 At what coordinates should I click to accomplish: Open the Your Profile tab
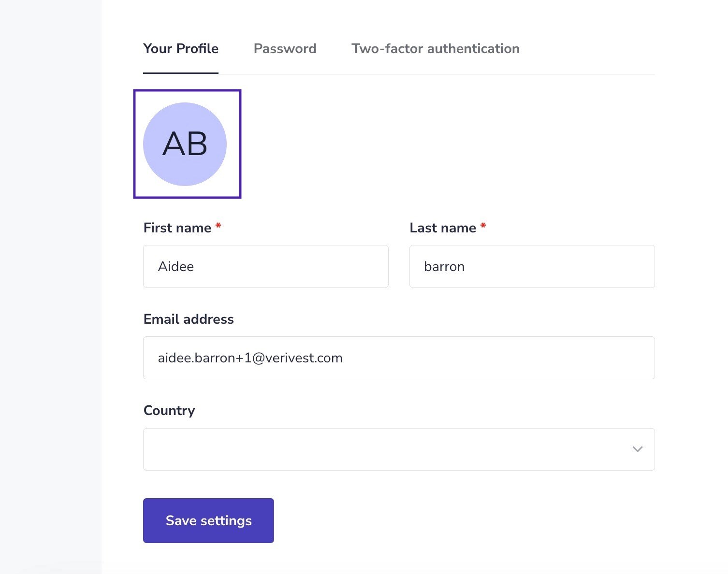181,49
